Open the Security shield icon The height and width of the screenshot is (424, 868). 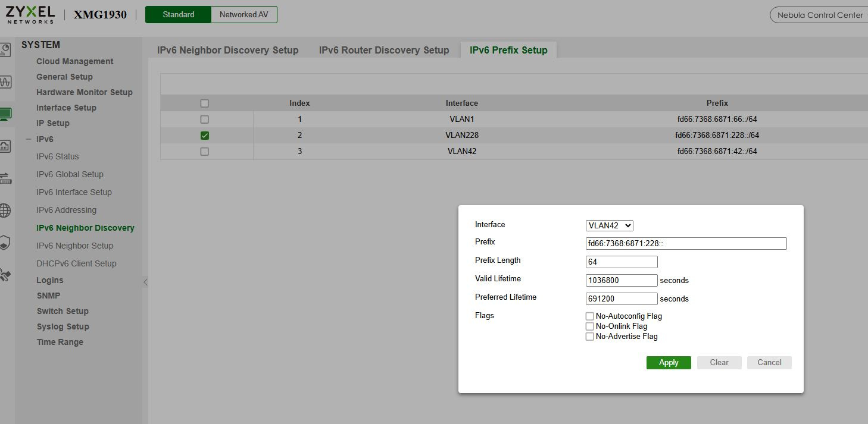pyautogui.click(x=5, y=243)
